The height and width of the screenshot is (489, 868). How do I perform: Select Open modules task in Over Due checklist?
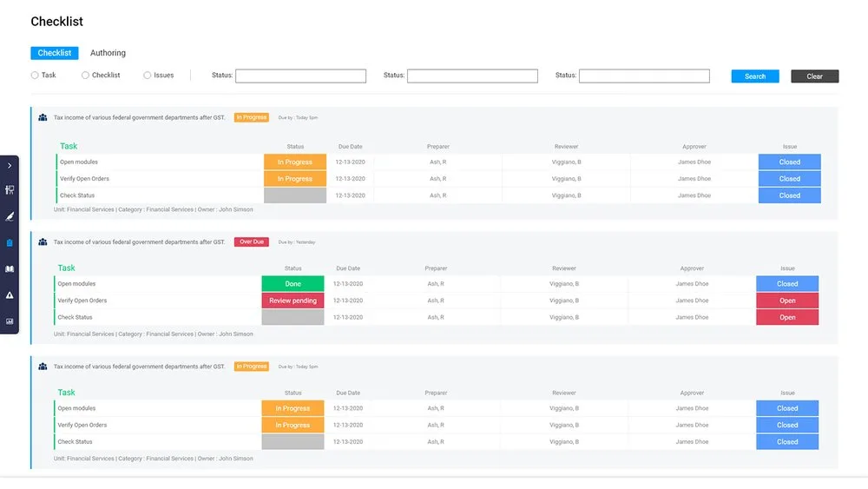(x=76, y=284)
